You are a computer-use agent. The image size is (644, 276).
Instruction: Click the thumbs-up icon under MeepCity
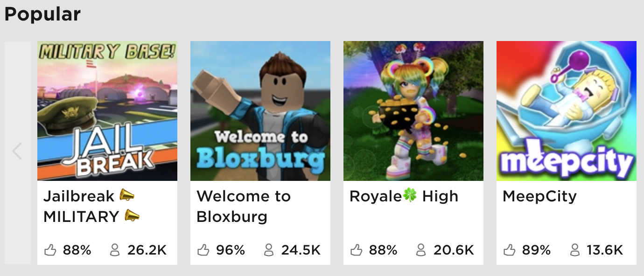510,250
